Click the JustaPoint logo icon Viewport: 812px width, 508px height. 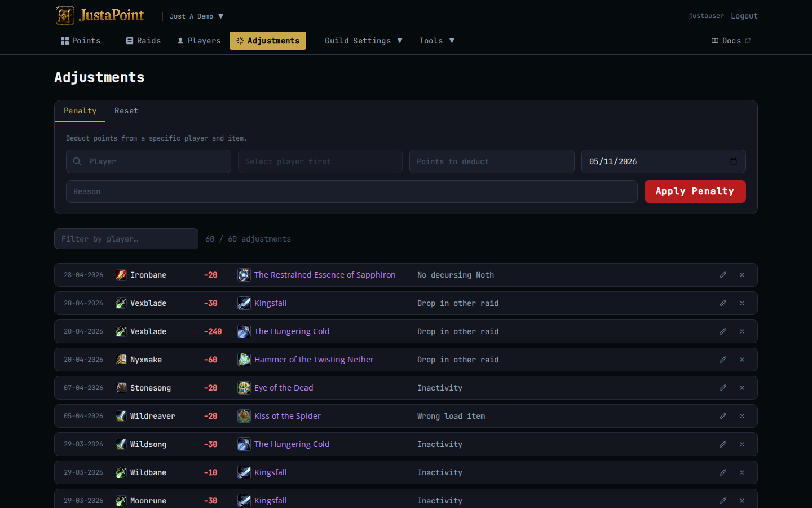pos(65,16)
